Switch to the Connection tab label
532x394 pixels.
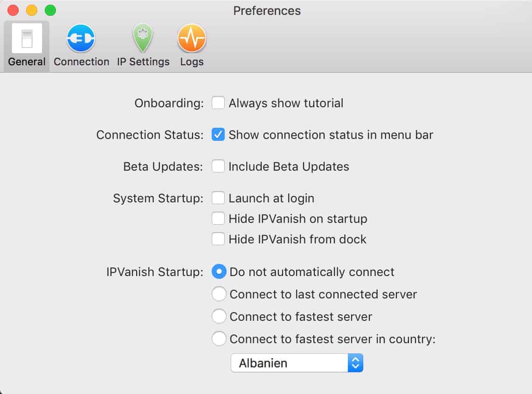82,62
